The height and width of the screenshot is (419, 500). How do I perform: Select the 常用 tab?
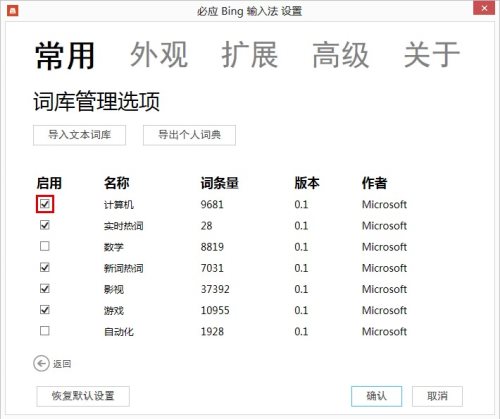tap(65, 56)
